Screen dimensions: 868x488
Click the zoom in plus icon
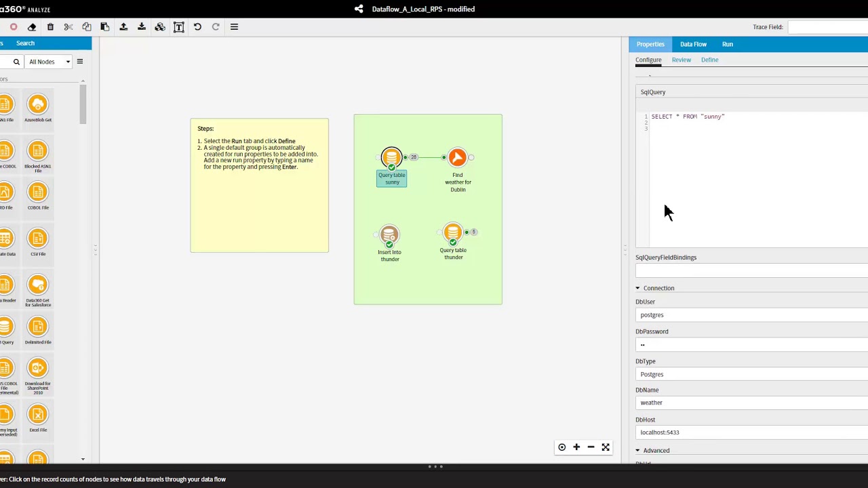(x=576, y=447)
